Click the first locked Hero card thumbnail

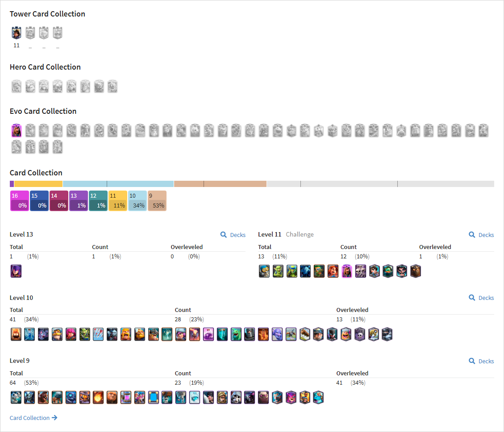tap(17, 87)
